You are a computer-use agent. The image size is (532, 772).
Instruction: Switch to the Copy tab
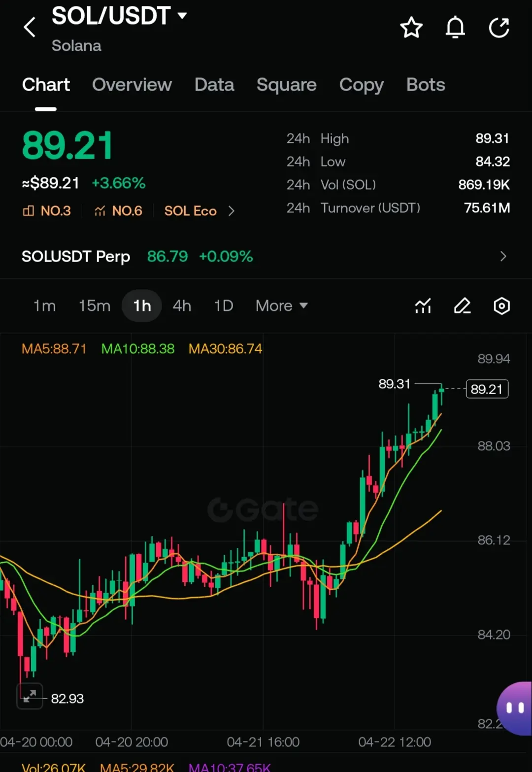pyautogui.click(x=362, y=85)
